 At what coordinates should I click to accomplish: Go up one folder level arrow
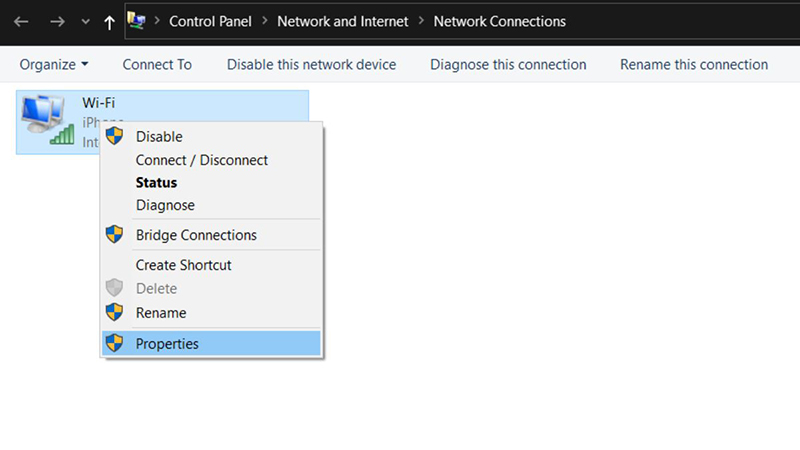109,21
